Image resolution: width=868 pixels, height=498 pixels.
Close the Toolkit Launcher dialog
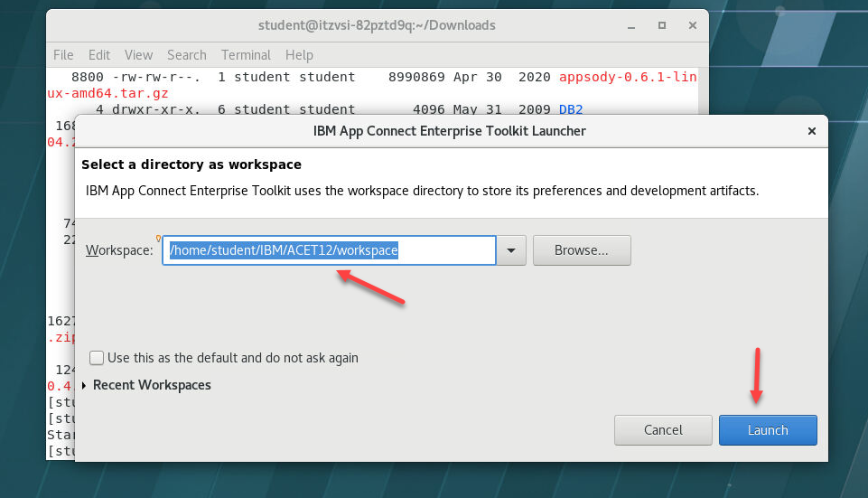(x=812, y=131)
